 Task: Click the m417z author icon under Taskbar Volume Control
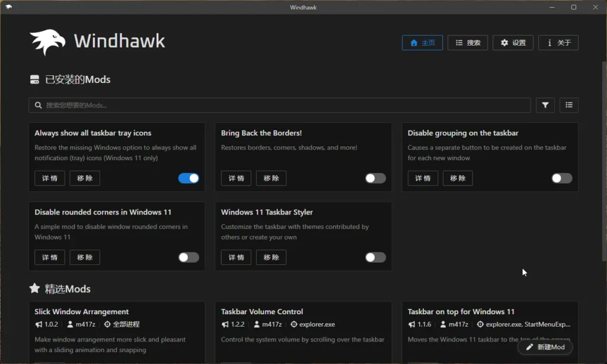click(x=256, y=324)
